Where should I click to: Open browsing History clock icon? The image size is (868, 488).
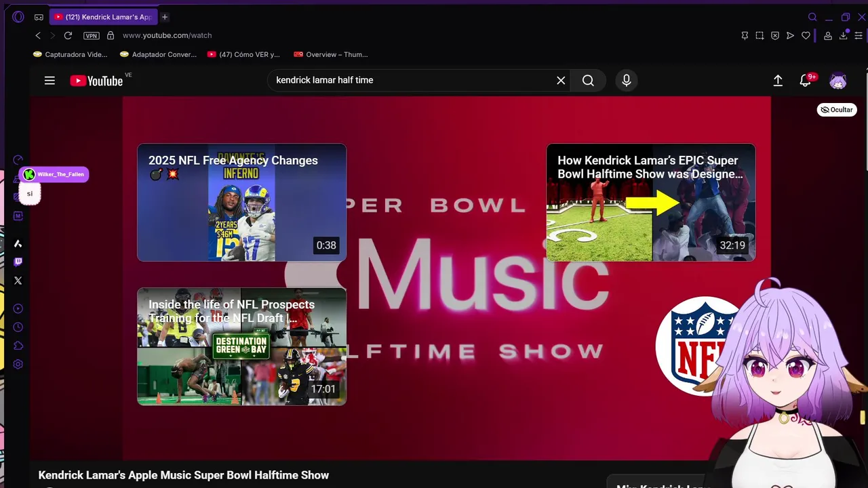tap(18, 327)
